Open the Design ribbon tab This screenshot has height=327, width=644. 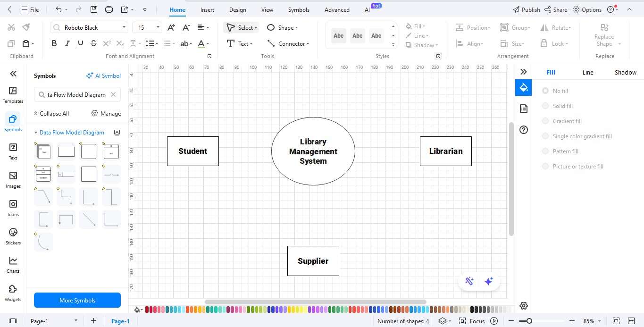[x=237, y=9]
